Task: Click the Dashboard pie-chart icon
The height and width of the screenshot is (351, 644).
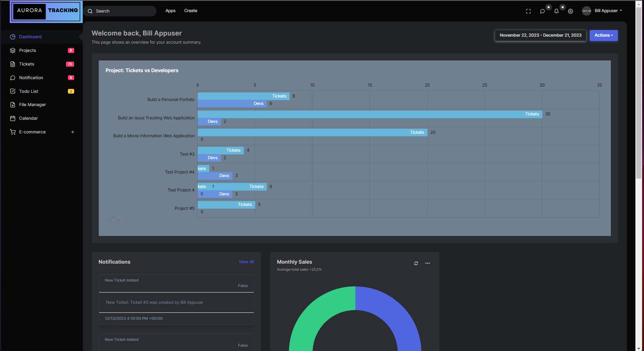Action: (x=12, y=37)
